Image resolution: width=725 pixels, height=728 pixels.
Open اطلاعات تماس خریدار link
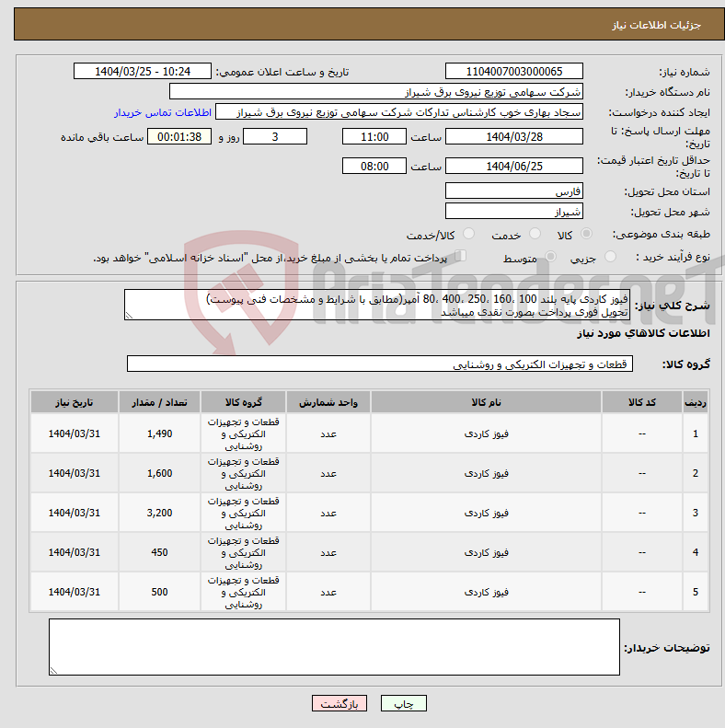point(163,112)
